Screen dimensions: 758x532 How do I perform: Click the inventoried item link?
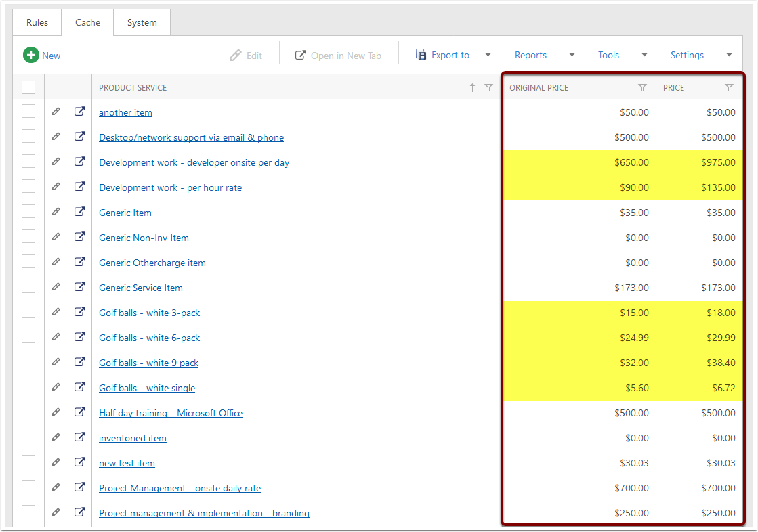(x=133, y=439)
